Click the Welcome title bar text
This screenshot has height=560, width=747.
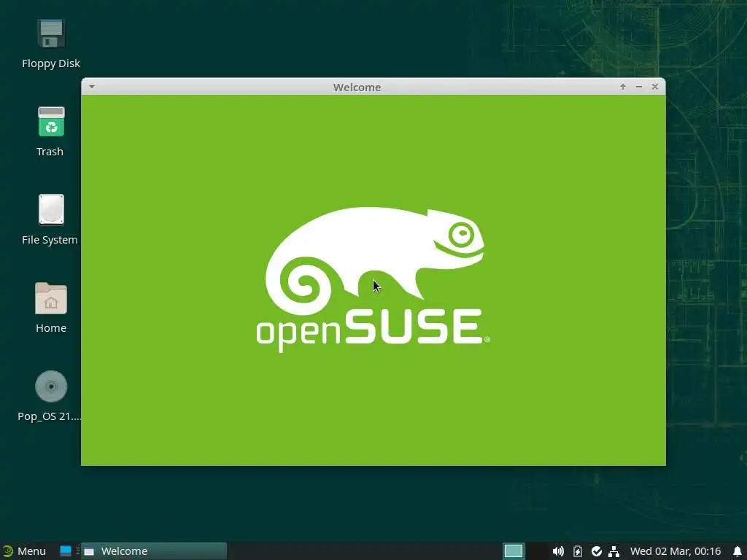pyautogui.click(x=357, y=87)
